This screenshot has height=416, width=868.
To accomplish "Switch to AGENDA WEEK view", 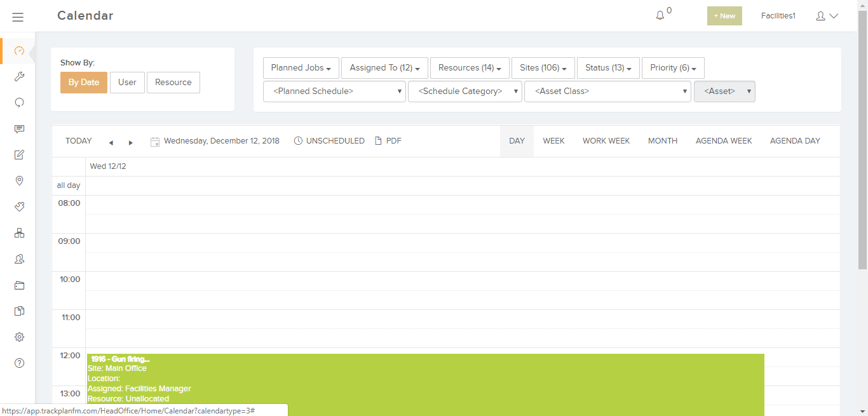I will pyautogui.click(x=724, y=141).
